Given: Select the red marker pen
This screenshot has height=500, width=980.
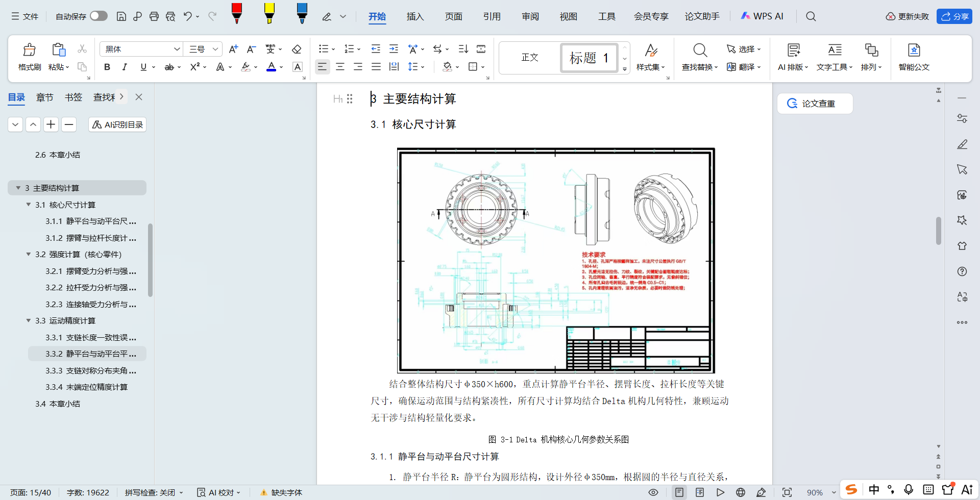Looking at the screenshot, I should click(x=237, y=13).
